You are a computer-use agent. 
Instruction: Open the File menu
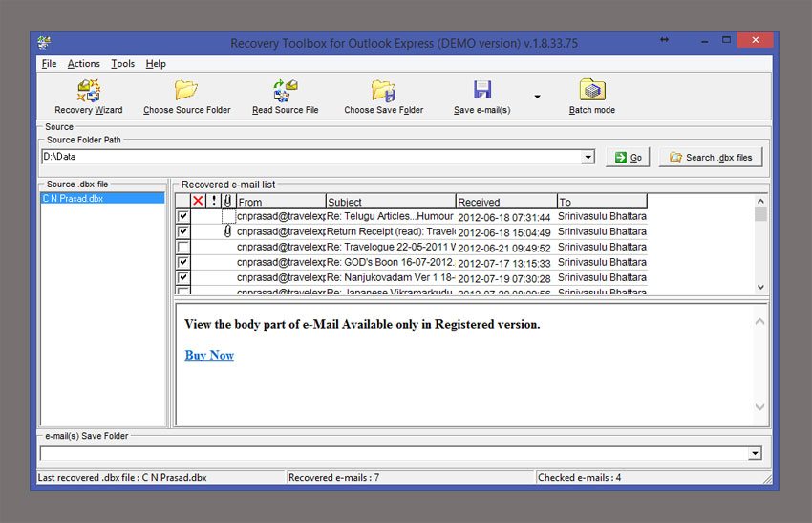coord(49,64)
